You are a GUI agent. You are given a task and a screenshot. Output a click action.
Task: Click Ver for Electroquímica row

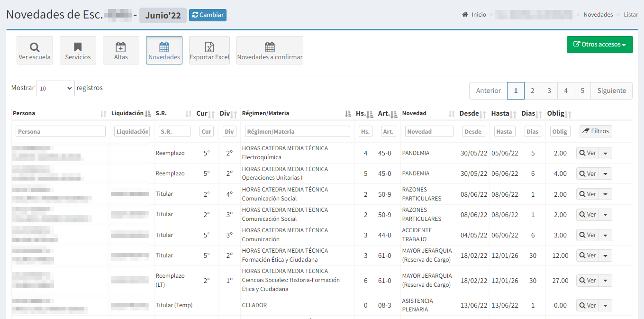[x=588, y=153]
